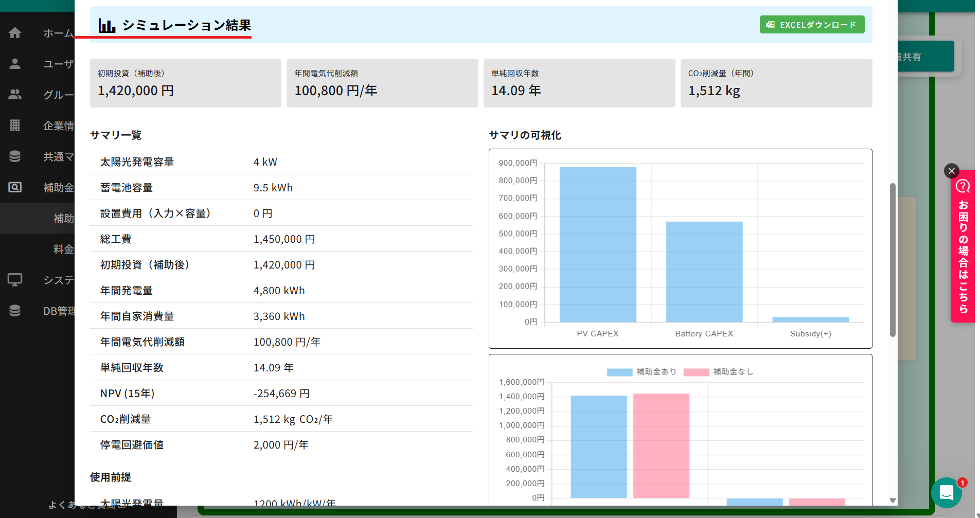980x518 pixels.
Task: Open the chat widget bubble icon
Action: point(946,493)
